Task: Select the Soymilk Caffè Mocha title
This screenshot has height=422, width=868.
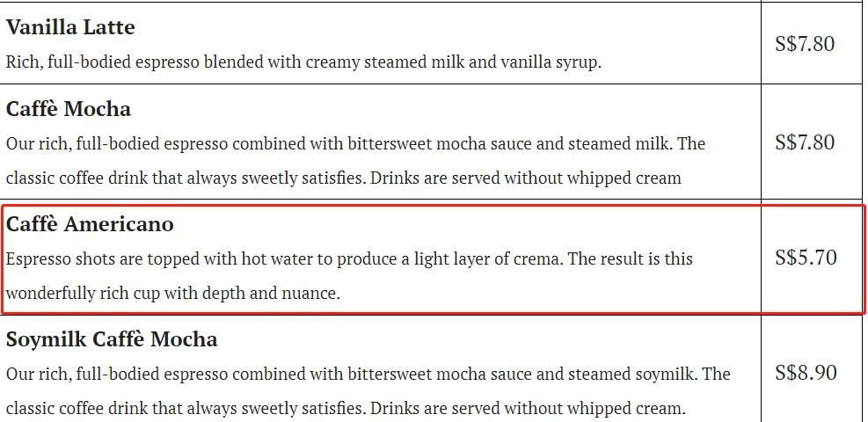Action: point(112,339)
